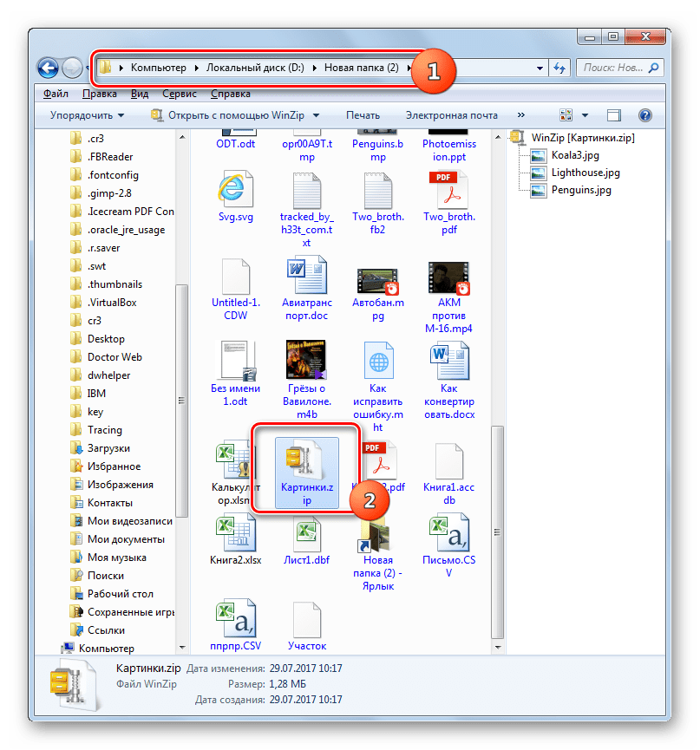Click the Электронная почта button
The height and width of the screenshot is (750, 700).
tap(451, 115)
